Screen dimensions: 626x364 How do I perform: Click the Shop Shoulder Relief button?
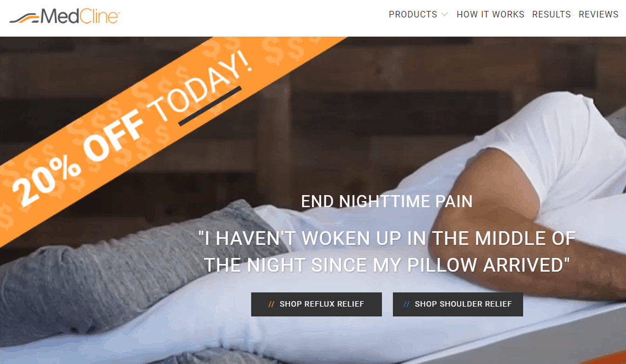[x=458, y=304]
